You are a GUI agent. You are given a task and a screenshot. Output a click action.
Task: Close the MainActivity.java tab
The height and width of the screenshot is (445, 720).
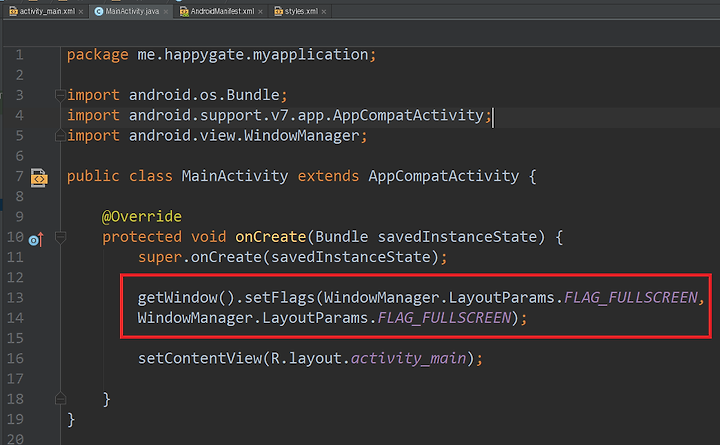(166, 11)
